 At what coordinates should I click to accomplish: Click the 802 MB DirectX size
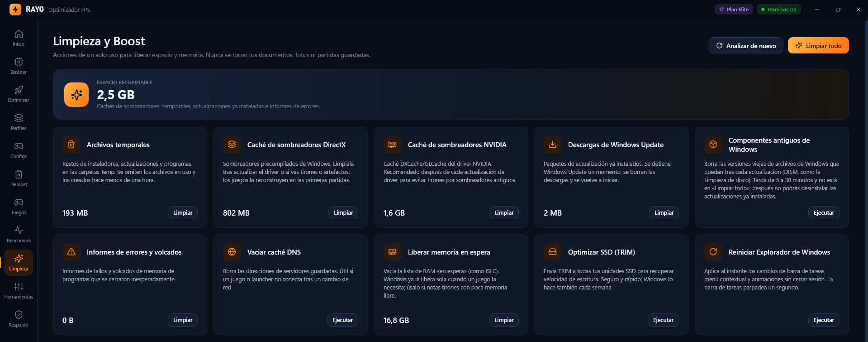236,213
